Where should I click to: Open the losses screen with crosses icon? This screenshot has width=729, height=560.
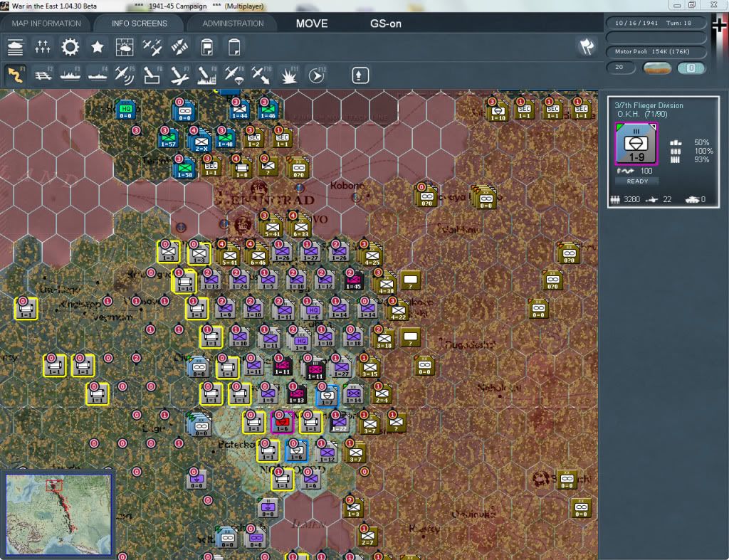click(42, 47)
